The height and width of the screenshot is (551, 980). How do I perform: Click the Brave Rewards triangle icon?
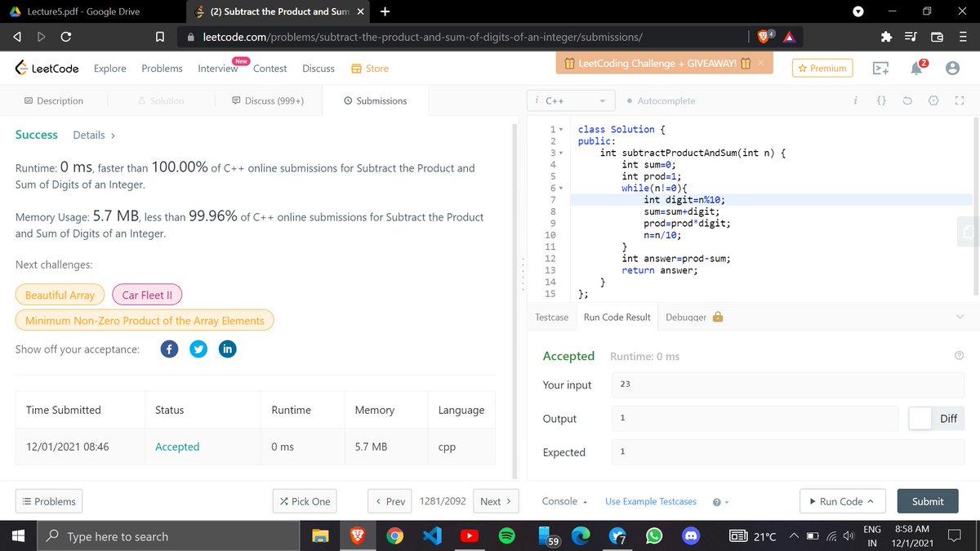tap(789, 36)
